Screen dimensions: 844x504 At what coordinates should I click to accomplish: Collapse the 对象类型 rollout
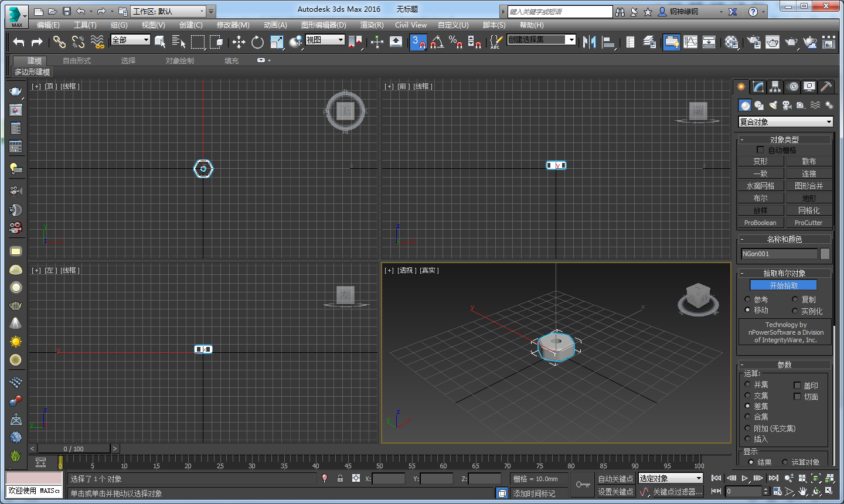(x=784, y=139)
